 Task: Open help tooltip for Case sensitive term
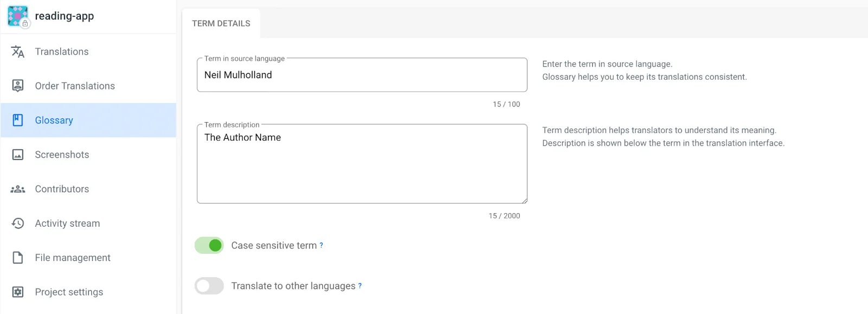[321, 245]
